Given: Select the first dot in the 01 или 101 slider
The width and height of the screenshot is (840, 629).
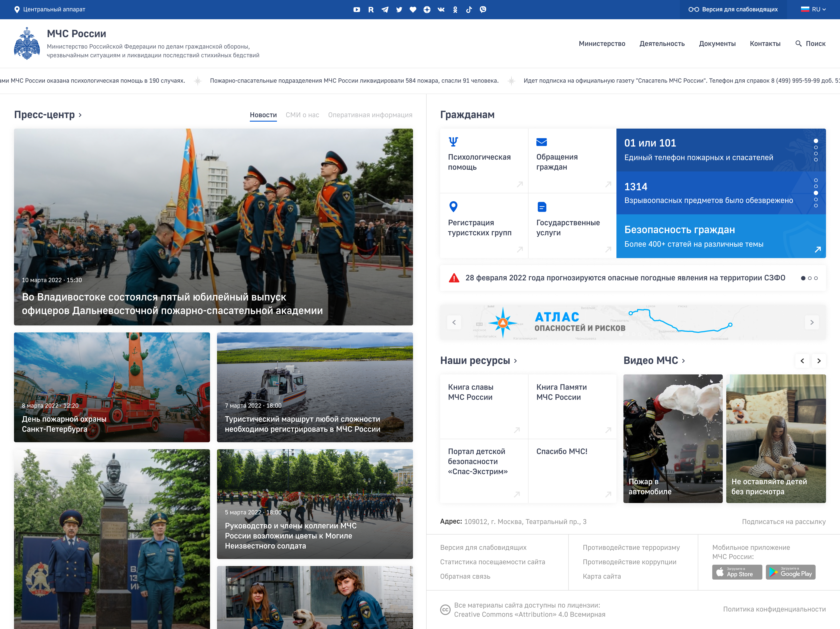Looking at the screenshot, I should [816, 141].
